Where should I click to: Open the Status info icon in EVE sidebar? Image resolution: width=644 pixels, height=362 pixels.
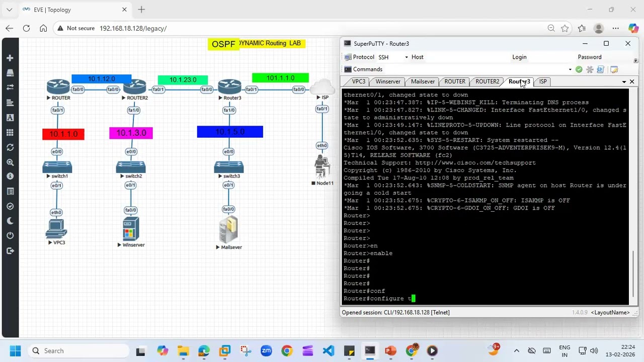(x=10, y=176)
